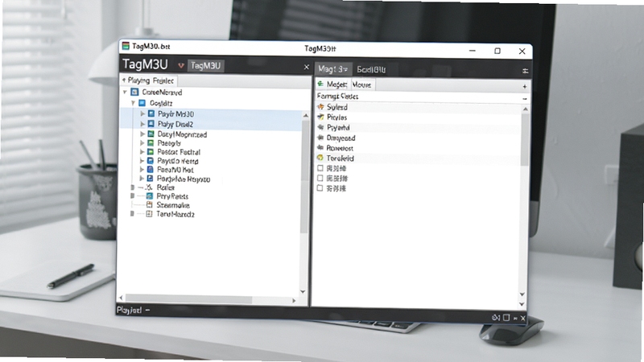Image resolution: width=644 pixels, height=362 pixels.
Task: Collapse the Forngt Fledes section with the minus
Action: click(525, 99)
